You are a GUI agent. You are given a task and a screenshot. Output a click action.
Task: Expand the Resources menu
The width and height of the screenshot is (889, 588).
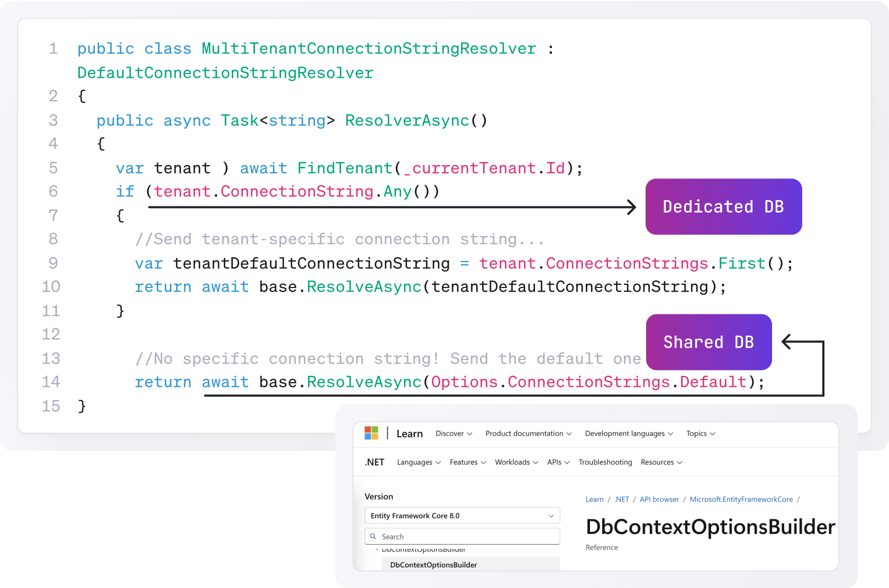(x=661, y=462)
